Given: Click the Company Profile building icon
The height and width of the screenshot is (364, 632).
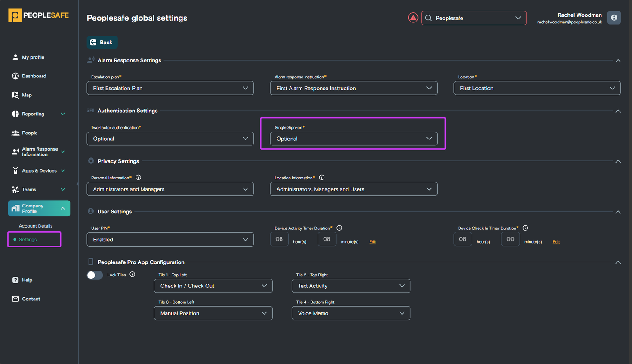Looking at the screenshot, I should coord(15,209).
